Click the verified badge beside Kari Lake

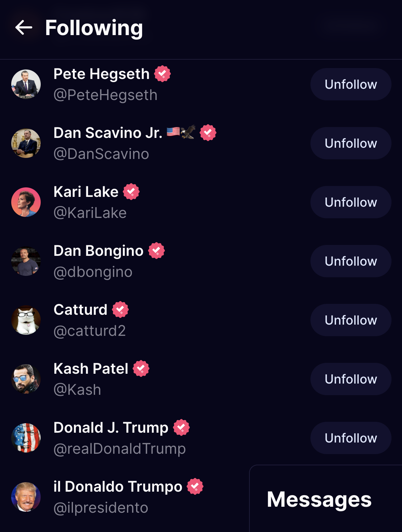click(131, 192)
